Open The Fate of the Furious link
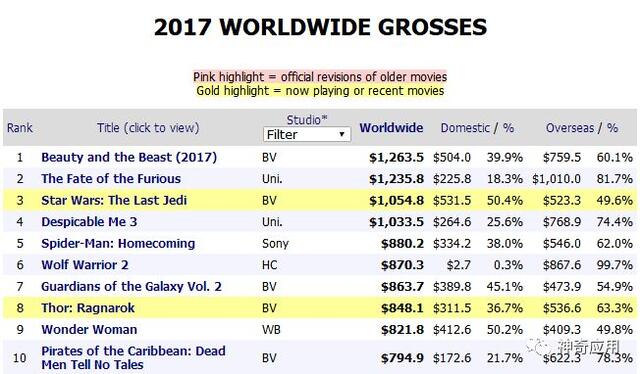The width and height of the screenshot is (640, 374). click(111, 179)
